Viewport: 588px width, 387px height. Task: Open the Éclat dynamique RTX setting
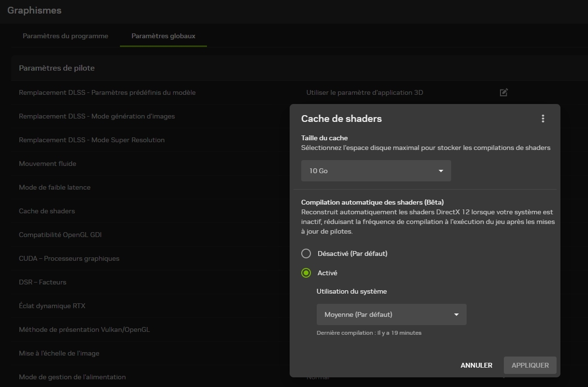point(52,306)
